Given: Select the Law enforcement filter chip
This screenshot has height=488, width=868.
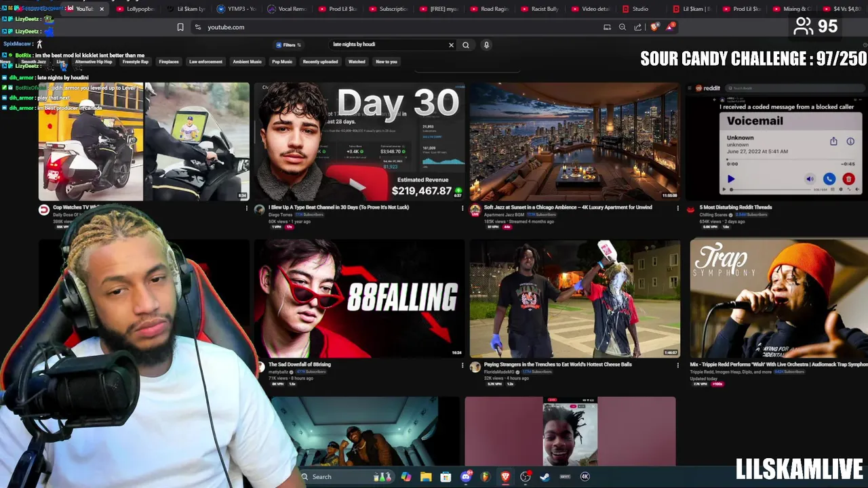Looking at the screenshot, I should coord(205,62).
